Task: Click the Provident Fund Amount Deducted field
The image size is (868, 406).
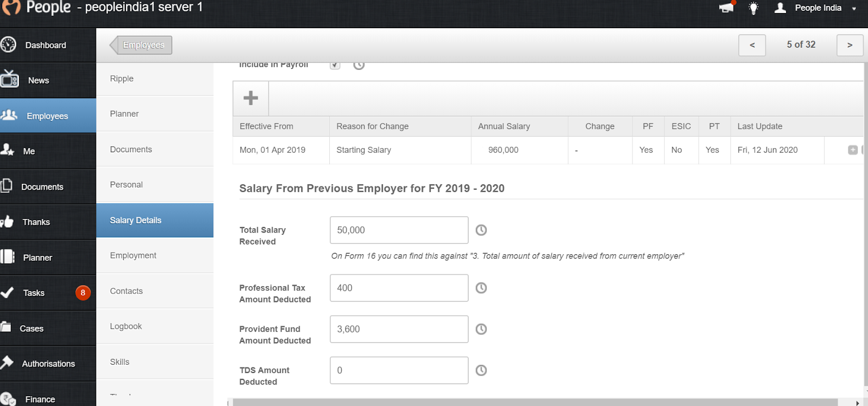Action: pyautogui.click(x=399, y=329)
